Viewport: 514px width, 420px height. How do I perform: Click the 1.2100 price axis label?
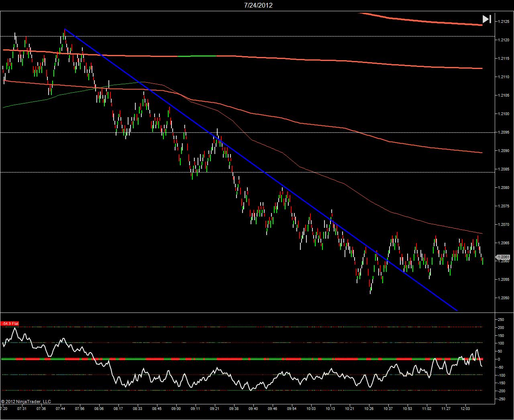point(504,114)
